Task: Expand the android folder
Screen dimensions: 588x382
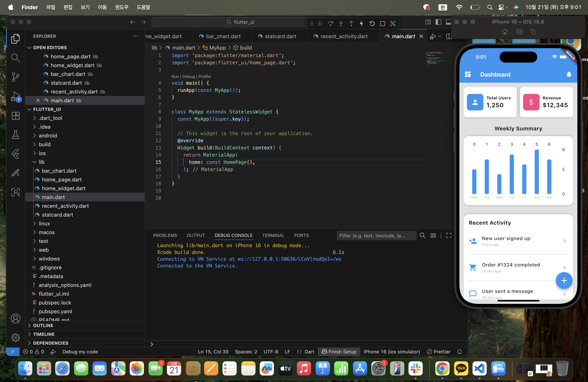Action: click(48, 135)
